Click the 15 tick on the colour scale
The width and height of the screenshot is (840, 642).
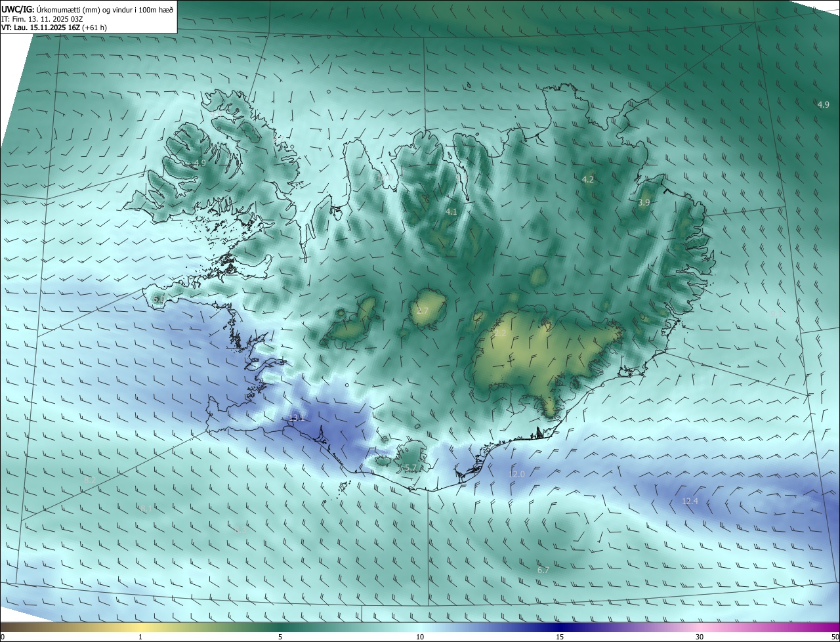point(560,637)
